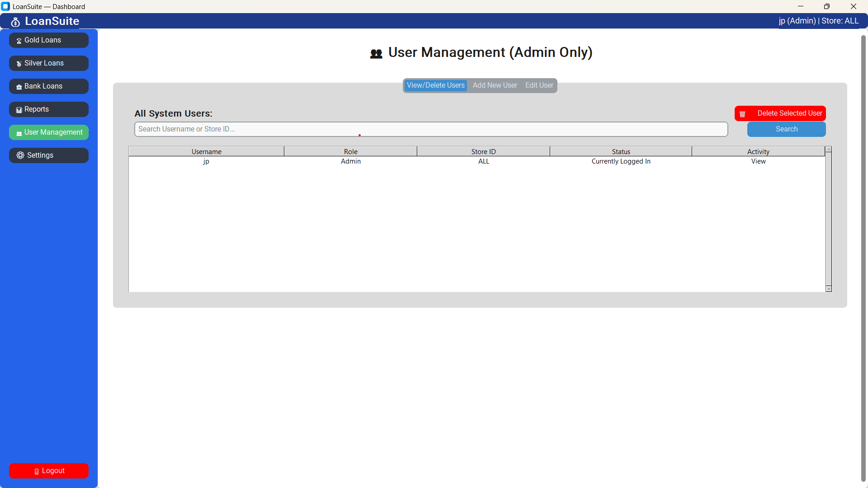Click the Silver Loans medal icon
The height and width of the screenshot is (488, 868).
coord(19,63)
